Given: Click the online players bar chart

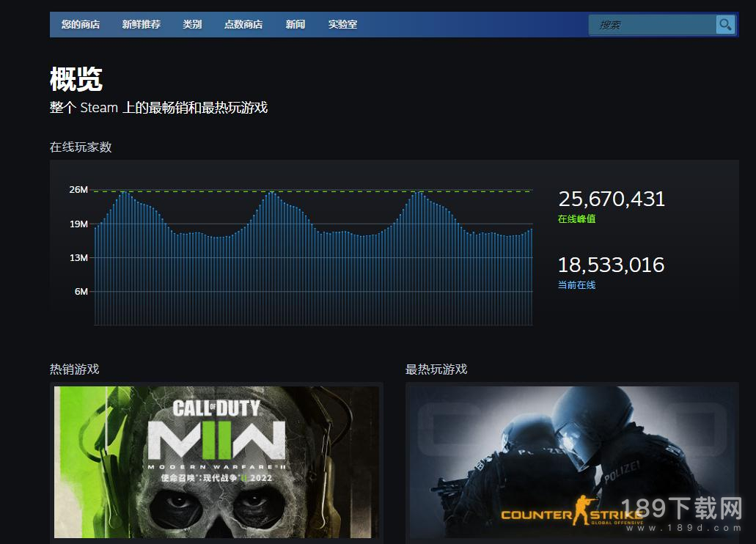Looking at the screenshot, I should [313, 258].
